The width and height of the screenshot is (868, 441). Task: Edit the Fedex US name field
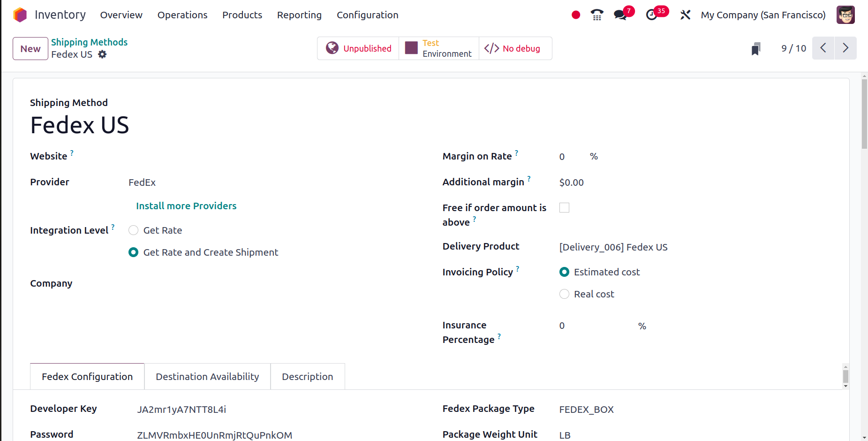pos(80,125)
